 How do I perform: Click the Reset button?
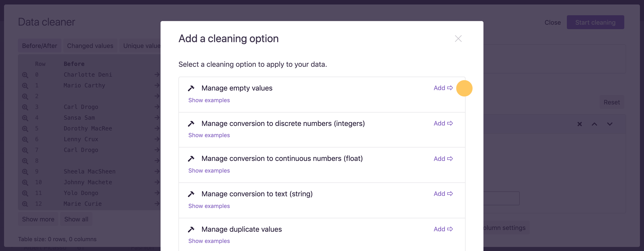(611, 102)
